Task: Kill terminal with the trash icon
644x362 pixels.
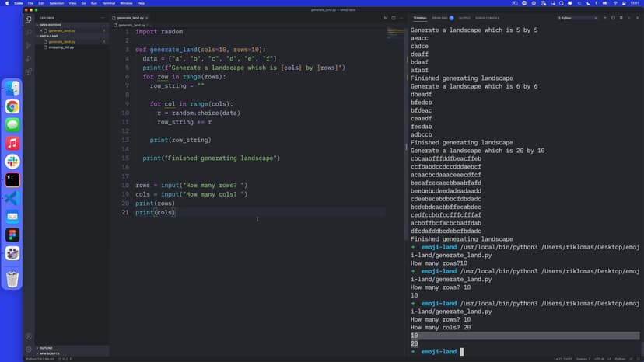Action: click(x=621, y=17)
